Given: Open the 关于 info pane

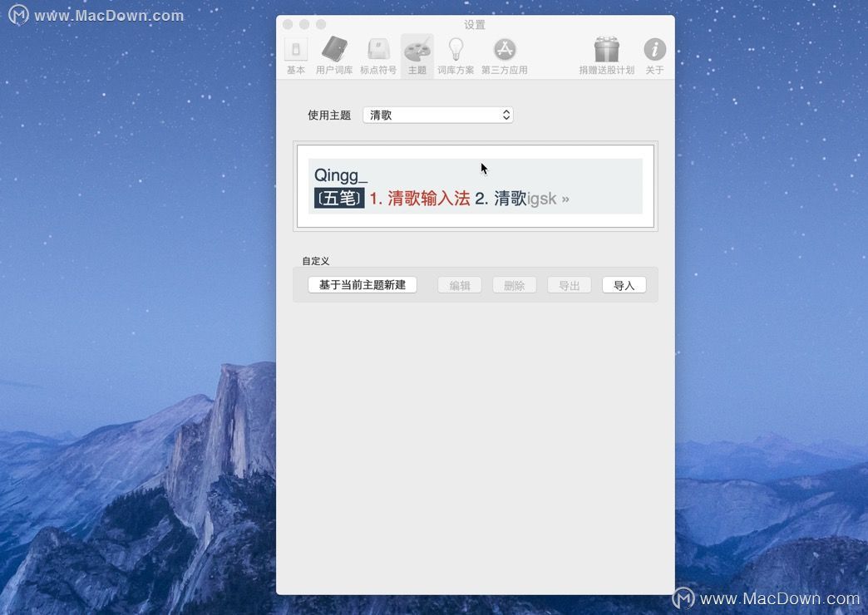Looking at the screenshot, I should [654, 56].
